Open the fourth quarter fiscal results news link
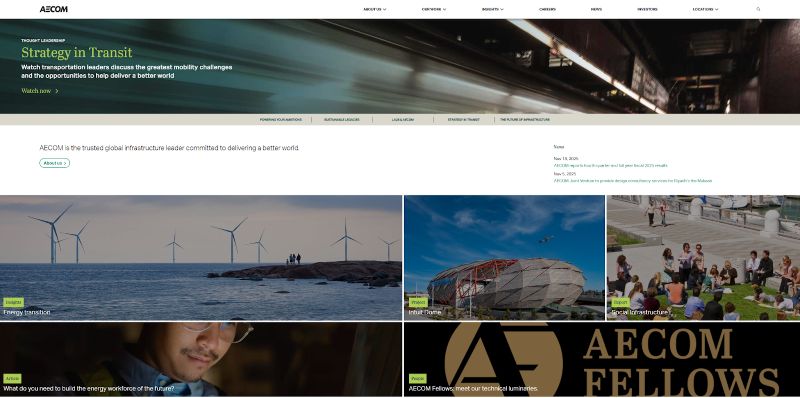 [x=610, y=166]
